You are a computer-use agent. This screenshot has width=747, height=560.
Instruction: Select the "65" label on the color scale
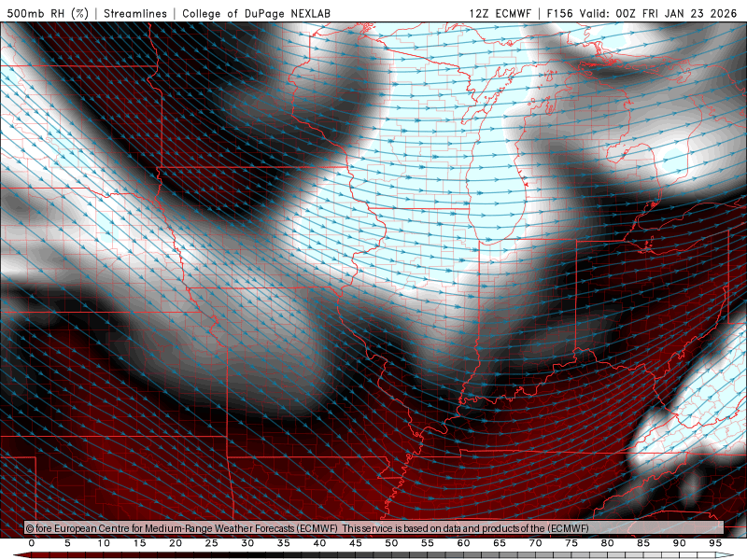500,543
